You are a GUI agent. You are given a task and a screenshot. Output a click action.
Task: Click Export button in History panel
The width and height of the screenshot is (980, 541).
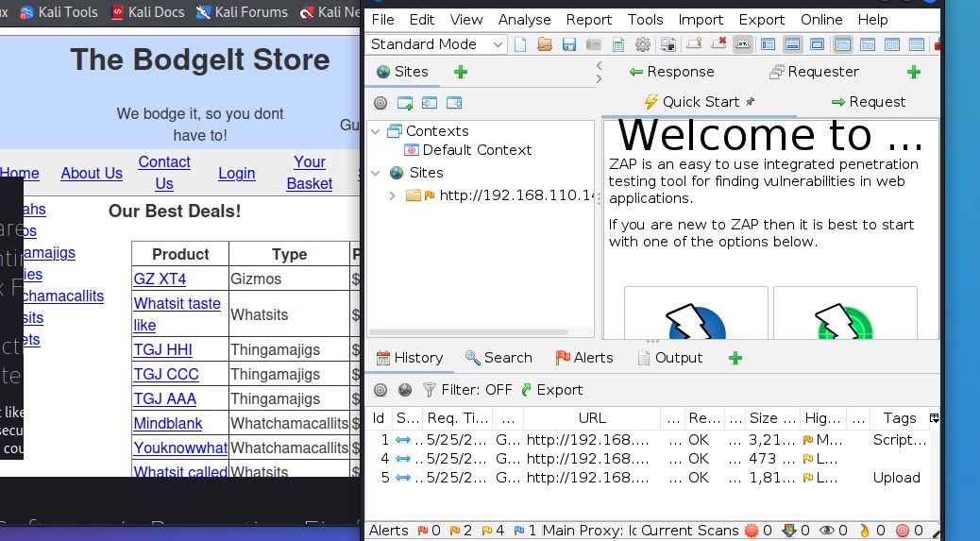(x=551, y=390)
